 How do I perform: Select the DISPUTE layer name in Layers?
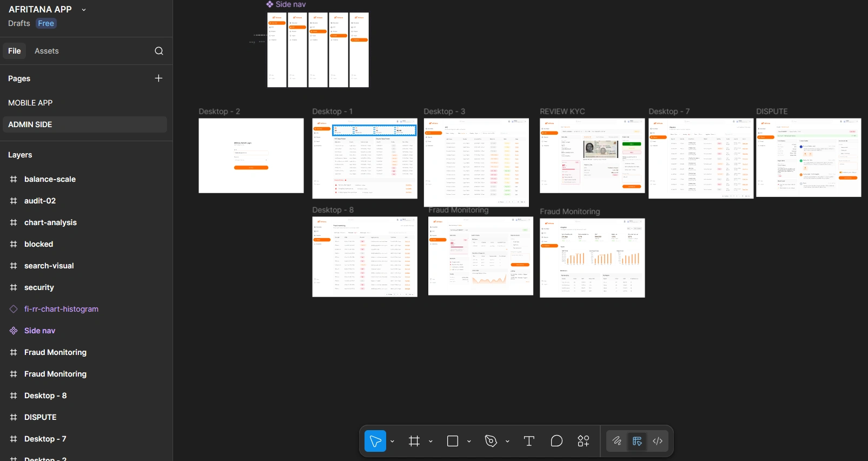41,417
